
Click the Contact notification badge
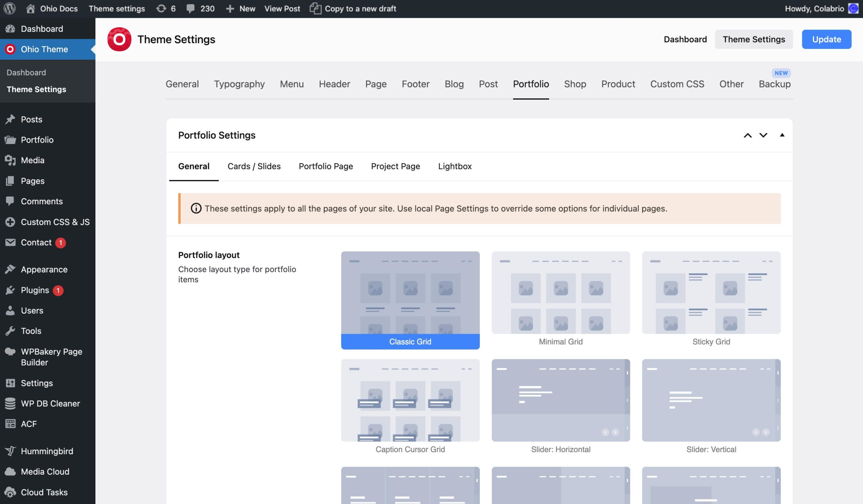click(x=61, y=243)
